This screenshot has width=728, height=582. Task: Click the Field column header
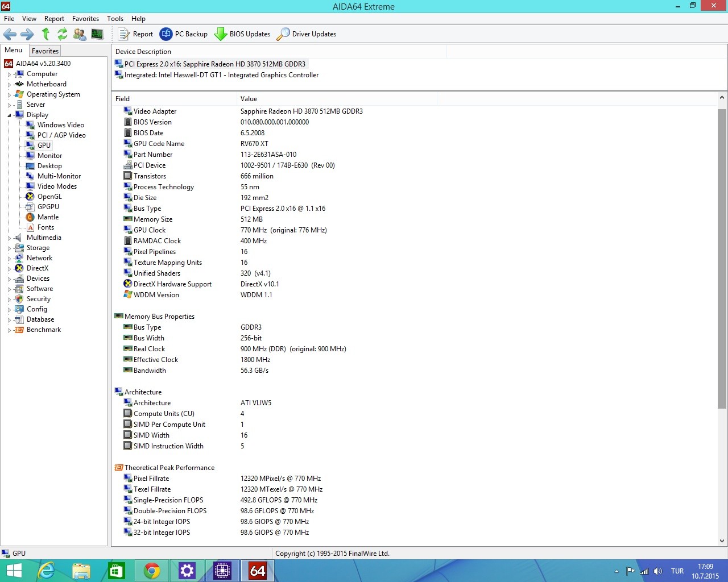(x=174, y=99)
